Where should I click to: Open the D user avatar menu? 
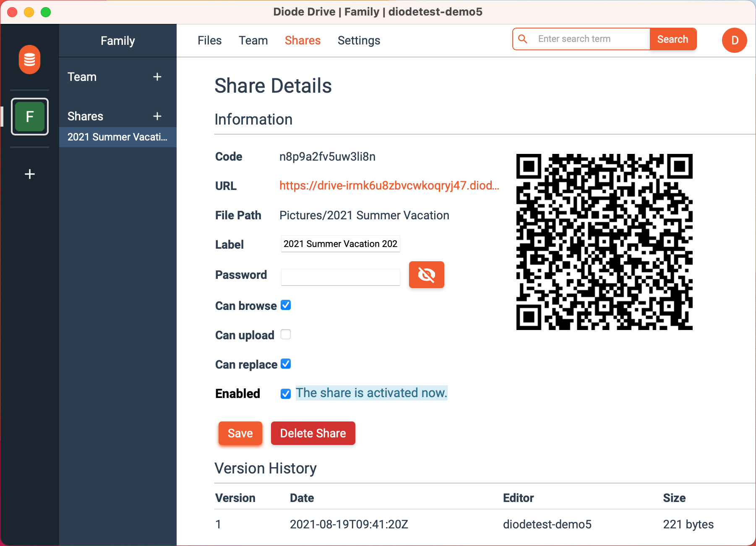[x=734, y=40]
